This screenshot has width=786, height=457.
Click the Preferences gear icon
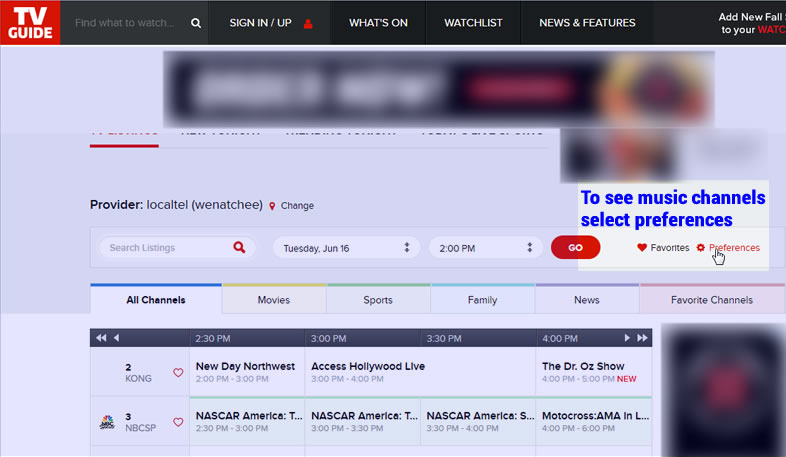(x=700, y=248)
